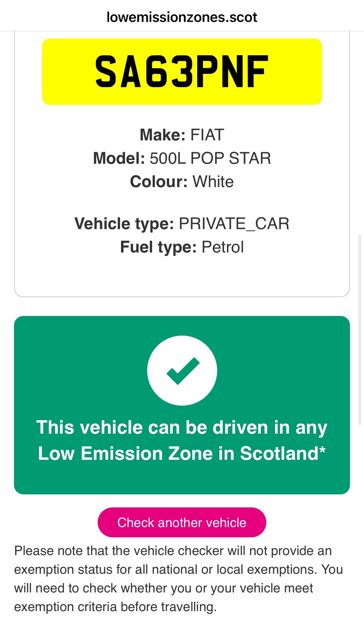Click the bold Colour label
Image resolution: width=364 pixels, height=622 pixels.
pos(158,181)
